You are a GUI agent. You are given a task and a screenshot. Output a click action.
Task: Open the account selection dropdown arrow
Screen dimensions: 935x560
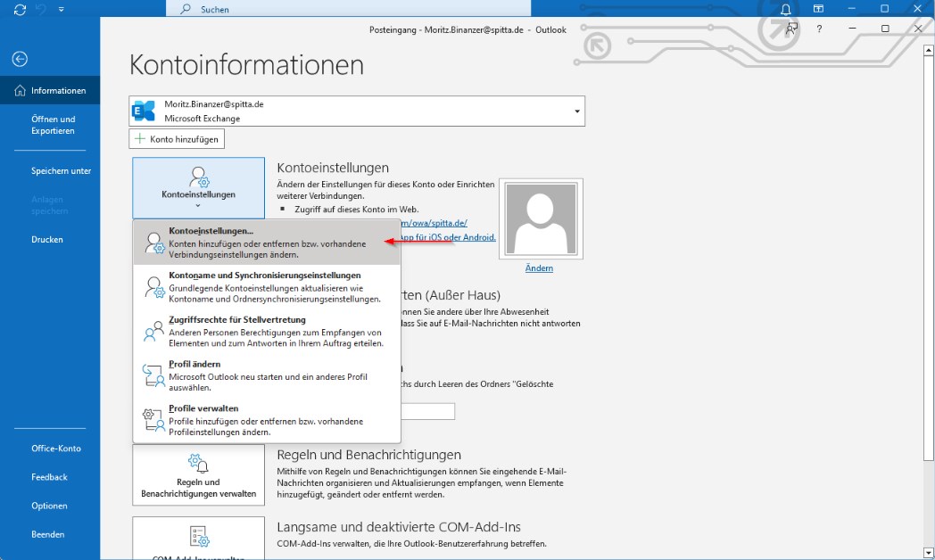point(577,111)
